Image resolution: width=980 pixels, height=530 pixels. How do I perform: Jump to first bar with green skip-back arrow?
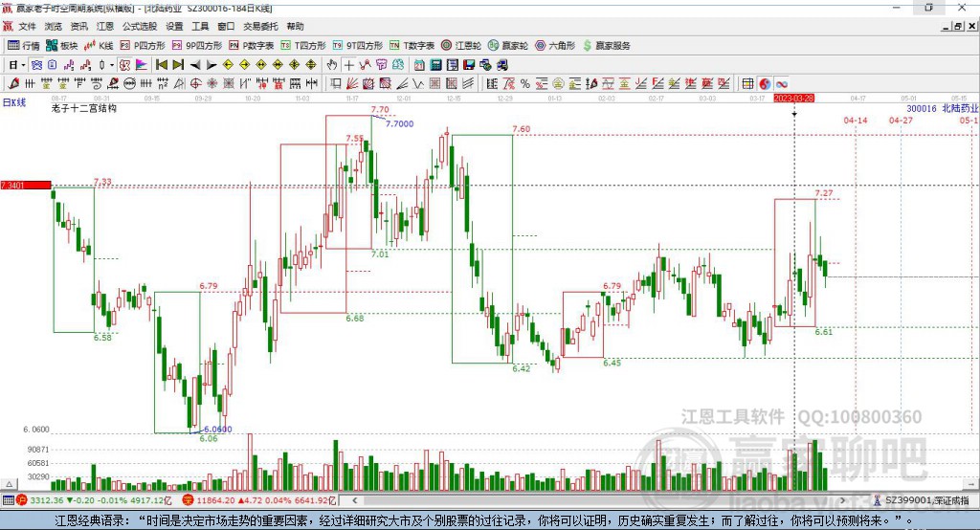click(161, 65)
